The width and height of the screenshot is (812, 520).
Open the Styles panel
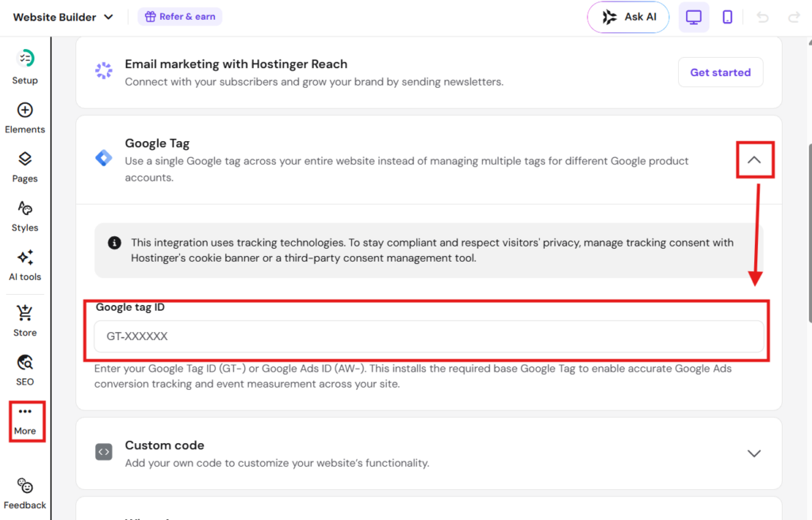pos(25,216)
